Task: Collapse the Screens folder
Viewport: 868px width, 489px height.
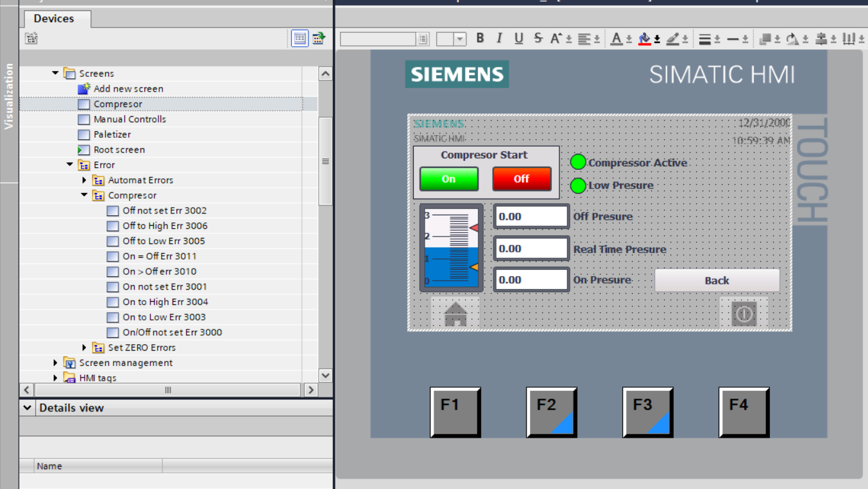Action: tap(56, 73)
